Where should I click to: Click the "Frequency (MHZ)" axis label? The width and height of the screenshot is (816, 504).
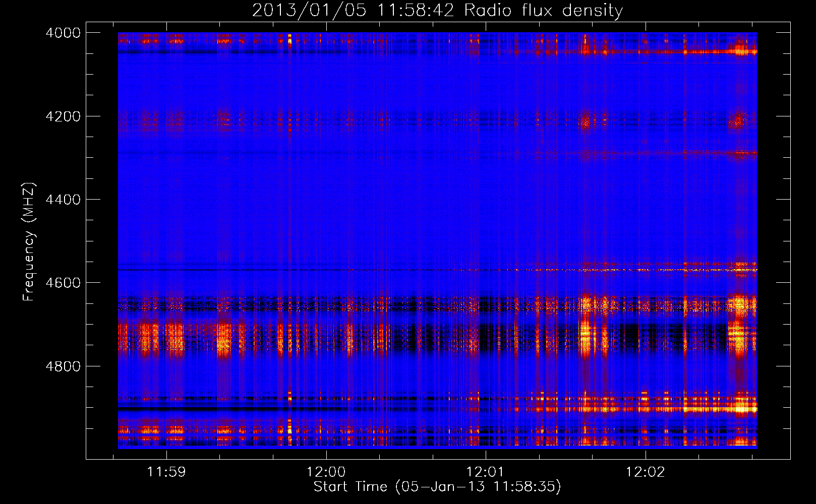[x=29, y=242]
